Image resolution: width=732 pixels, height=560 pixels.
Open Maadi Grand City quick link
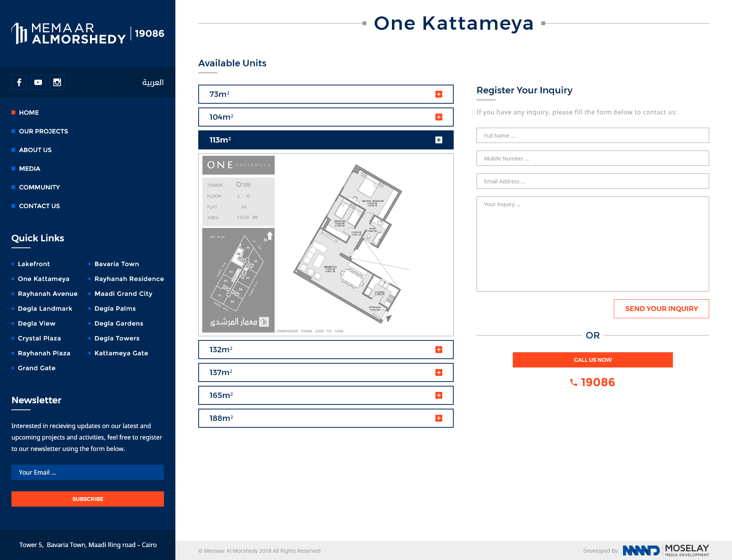[x=124, y=294]
